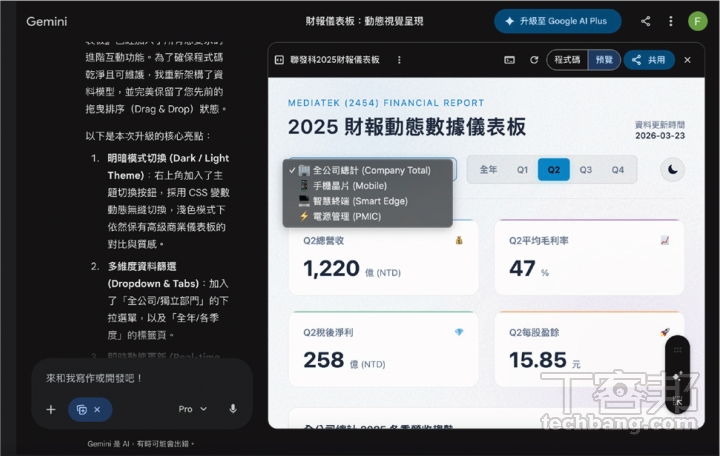Reload the canvas preview

[534, 60]
